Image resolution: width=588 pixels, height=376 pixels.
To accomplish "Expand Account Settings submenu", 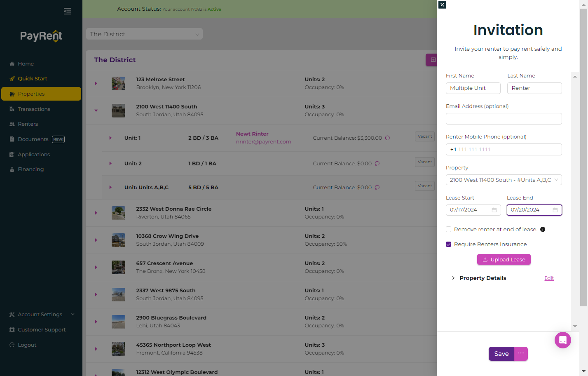I will pyautogui.click(x=73, y=314).
